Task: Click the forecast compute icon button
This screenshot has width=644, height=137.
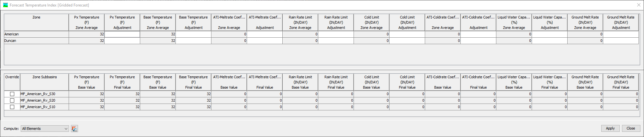Action: (74, 129)
